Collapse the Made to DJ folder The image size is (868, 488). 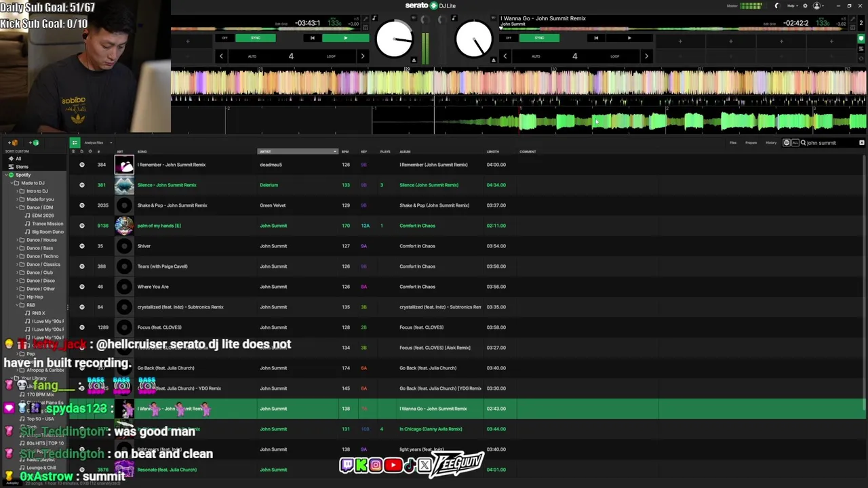12,183
